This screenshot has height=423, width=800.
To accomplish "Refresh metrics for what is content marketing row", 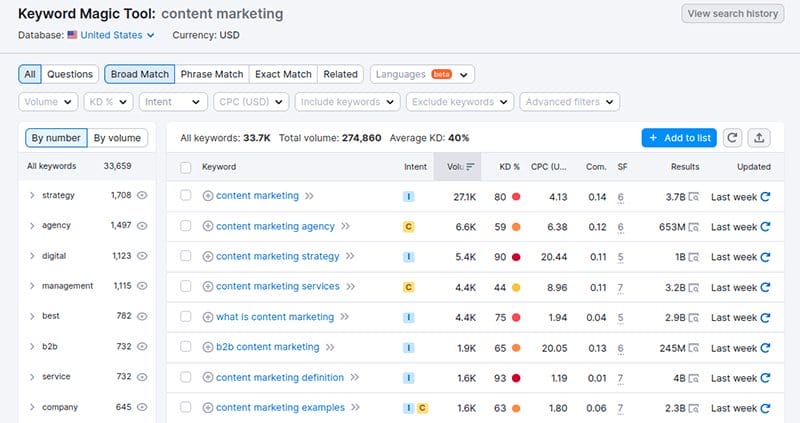I will click(x=765, y=317).
